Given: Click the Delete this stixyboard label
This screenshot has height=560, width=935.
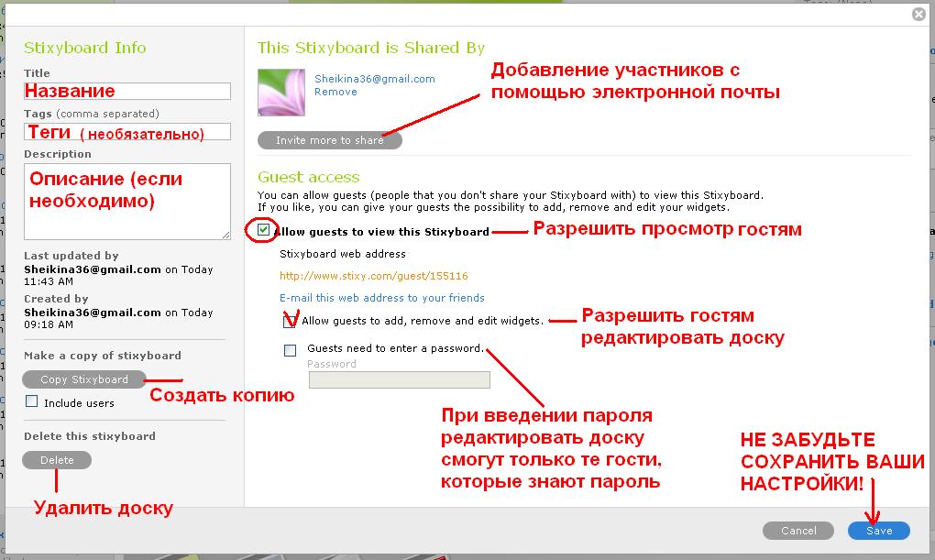Looking at the screenshot, I should (x=90, y=436).
